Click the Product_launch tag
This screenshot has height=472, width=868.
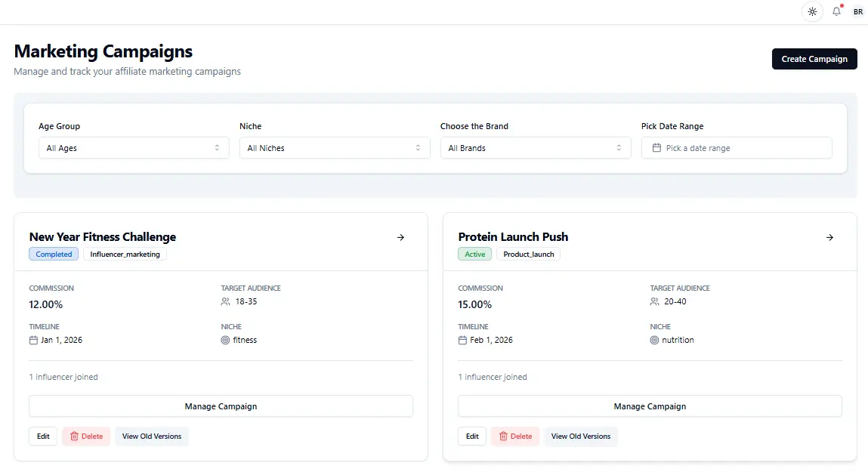point(529,254)
